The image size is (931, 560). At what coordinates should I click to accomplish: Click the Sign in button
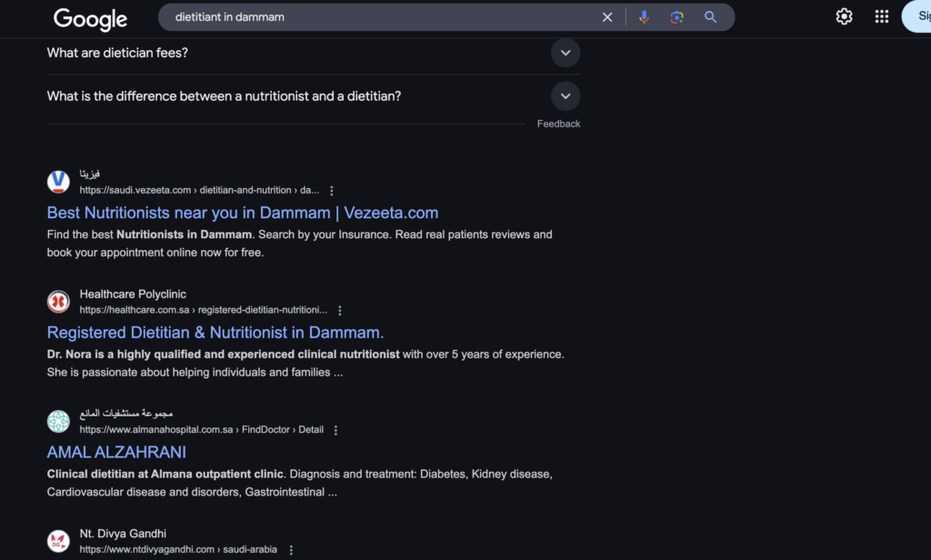point(916,16)
